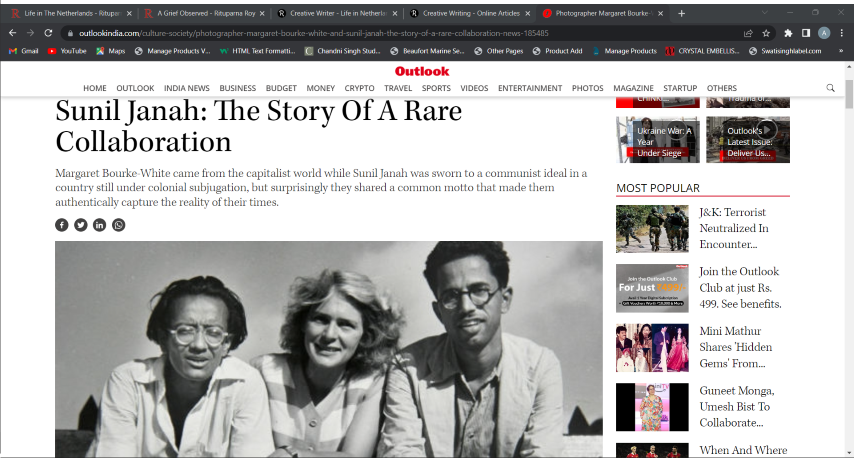854x458 pixels.
Task: Open the MAGAZINE section
Action: coord(633,88)
